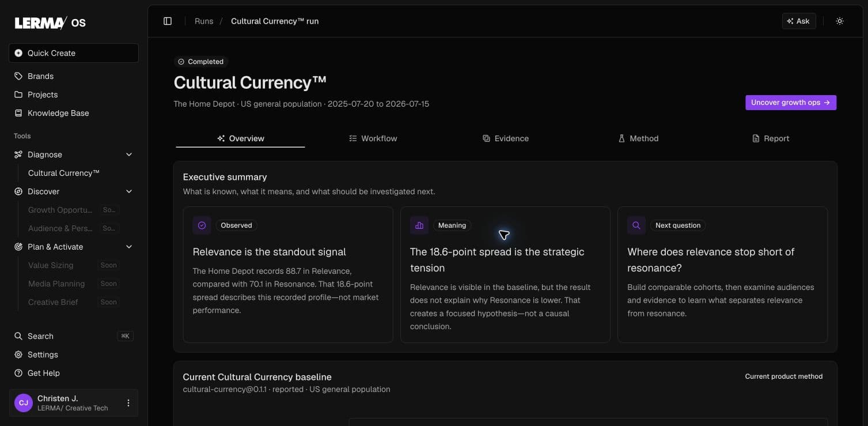The height and width of the screenshot is (426, 868).
Task: Collapse the Plan & Activate chevron
Action: coord(129,247)
